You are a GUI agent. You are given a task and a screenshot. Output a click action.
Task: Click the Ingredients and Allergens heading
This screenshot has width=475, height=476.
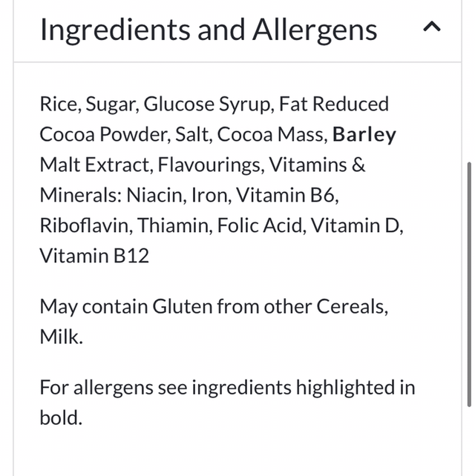click(208, 30)
